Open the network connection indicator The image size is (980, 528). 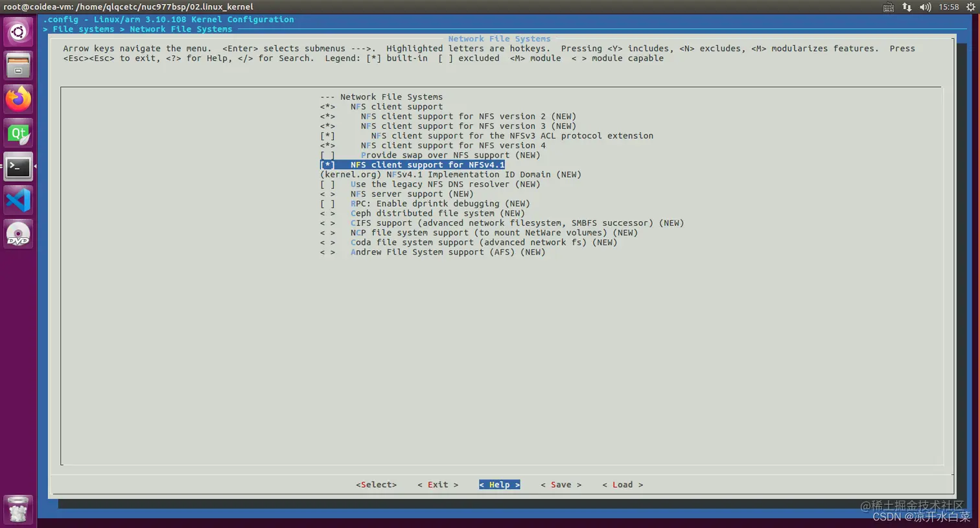point(907,7)
